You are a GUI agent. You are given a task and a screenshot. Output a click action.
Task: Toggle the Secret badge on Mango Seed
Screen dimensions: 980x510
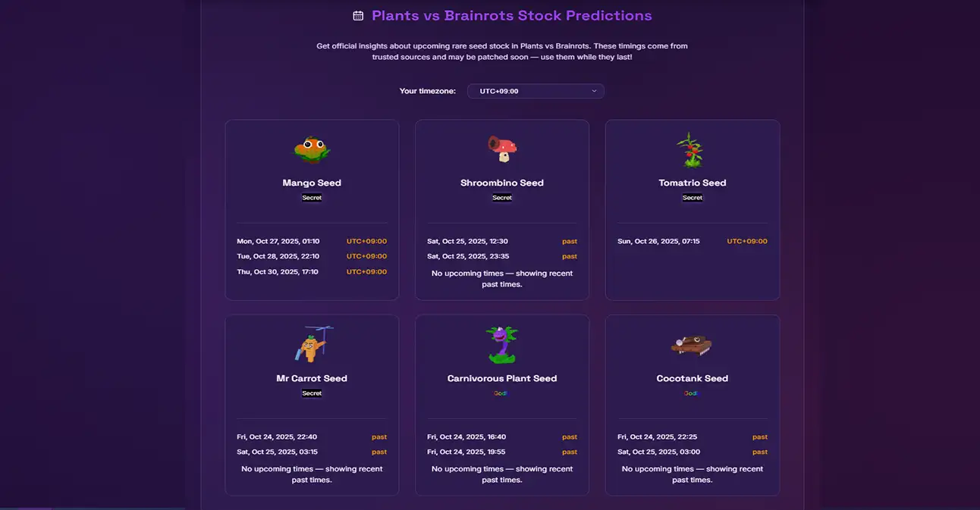point(312,197)
